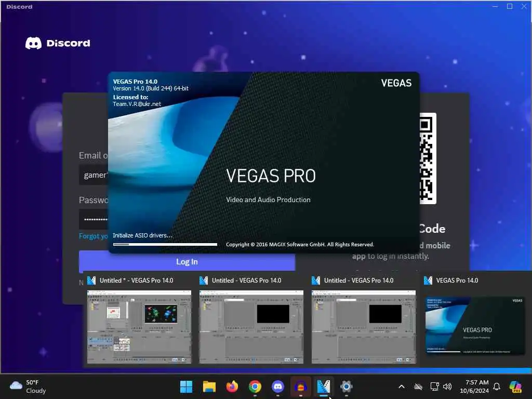Click the Discord logo at top left
The height and width of the screenshot is (399, 532).
[58, 43]
